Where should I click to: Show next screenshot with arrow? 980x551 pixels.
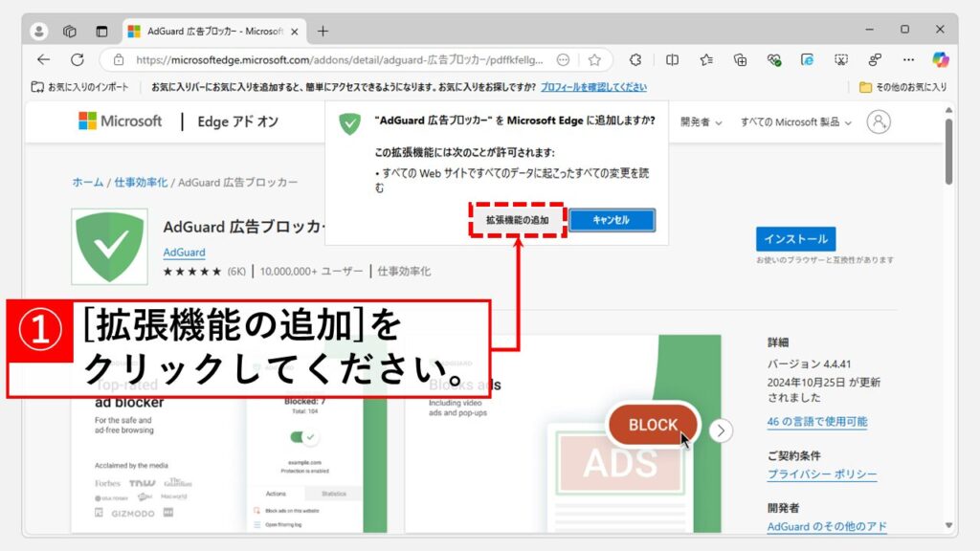(721, 430)
